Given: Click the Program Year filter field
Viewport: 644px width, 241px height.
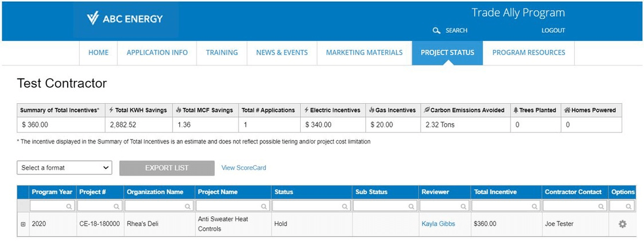Looking at the screenshot, I should coord(52,206).
